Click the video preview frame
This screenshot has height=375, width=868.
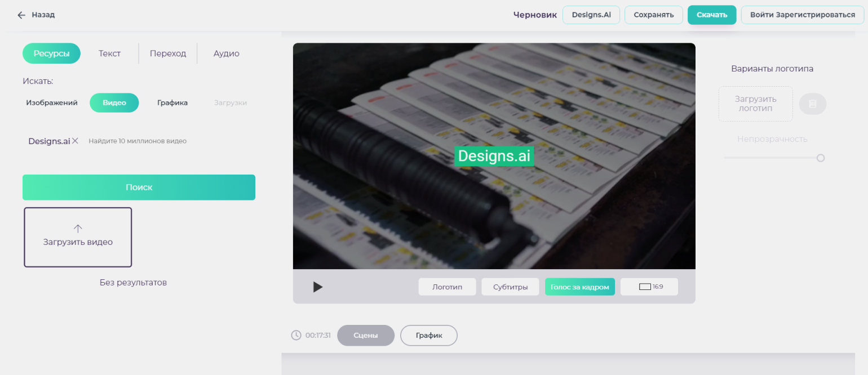(x=494, y=156)
